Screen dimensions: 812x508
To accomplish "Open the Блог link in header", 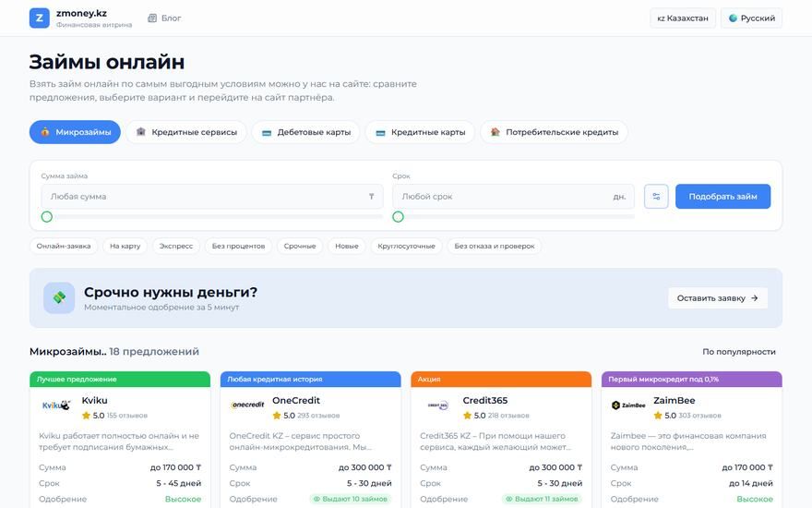I will point(164,18).
